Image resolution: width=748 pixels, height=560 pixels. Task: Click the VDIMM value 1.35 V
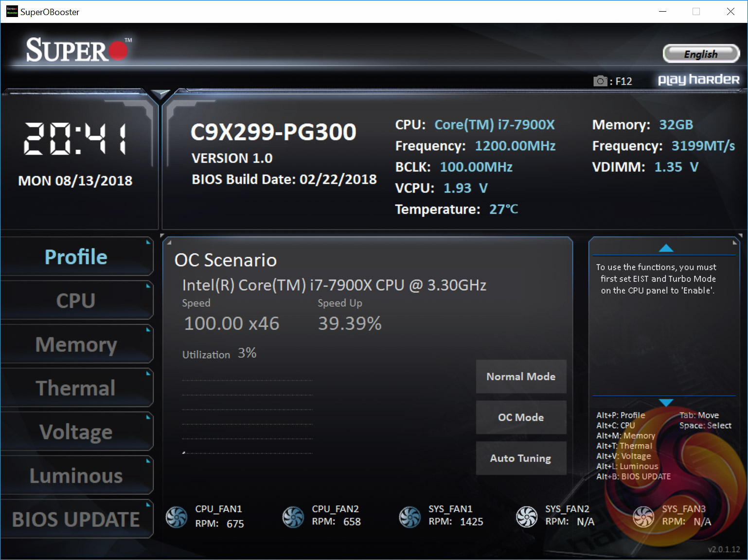click(677, 167)
